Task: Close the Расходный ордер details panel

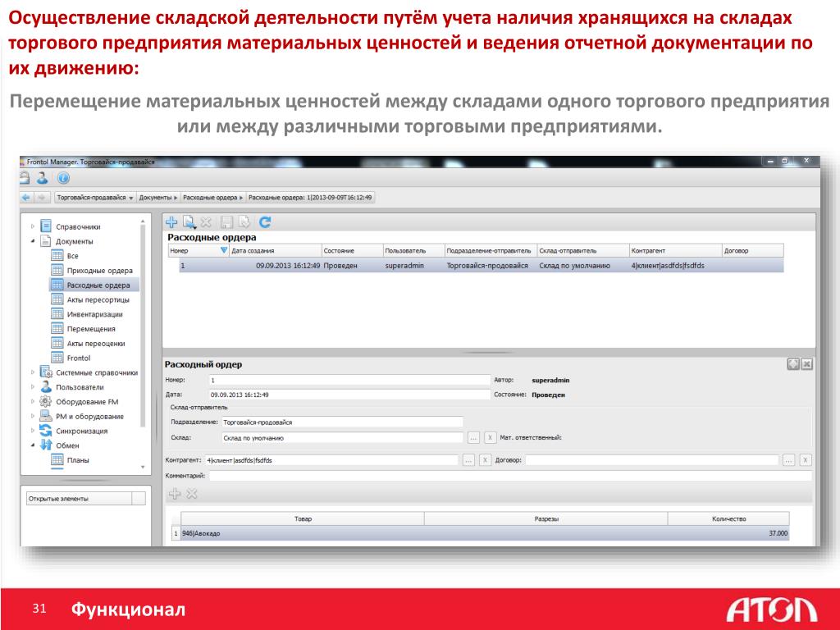Action: coord(807,364)
